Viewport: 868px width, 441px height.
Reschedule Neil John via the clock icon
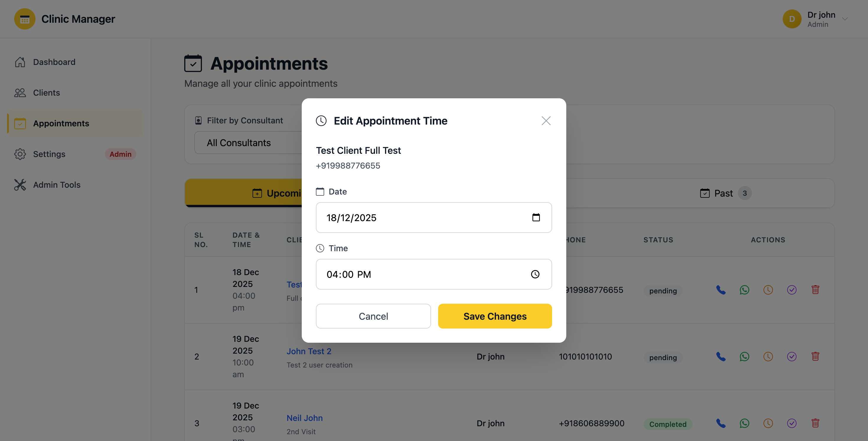[768, 423]
